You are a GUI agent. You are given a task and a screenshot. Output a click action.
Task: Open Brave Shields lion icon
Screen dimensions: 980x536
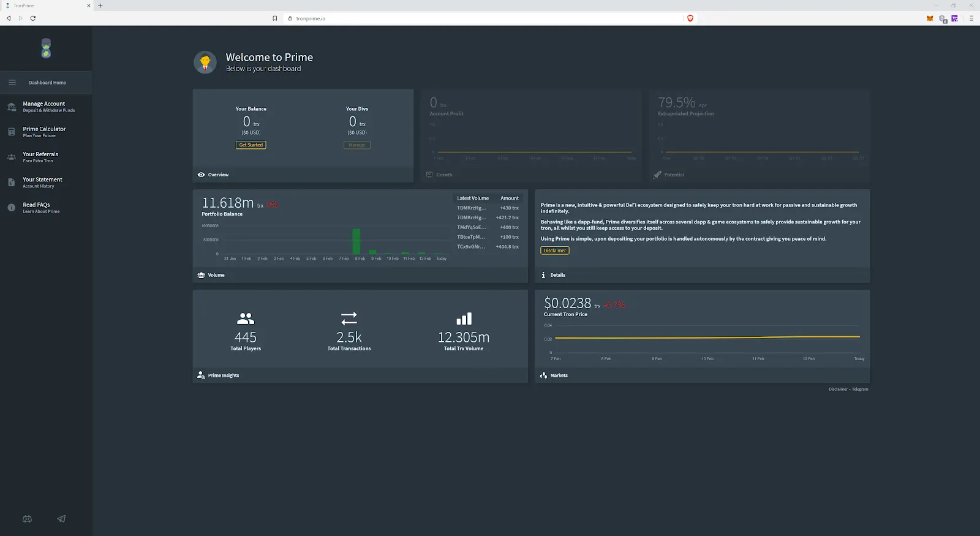(690, 18)
